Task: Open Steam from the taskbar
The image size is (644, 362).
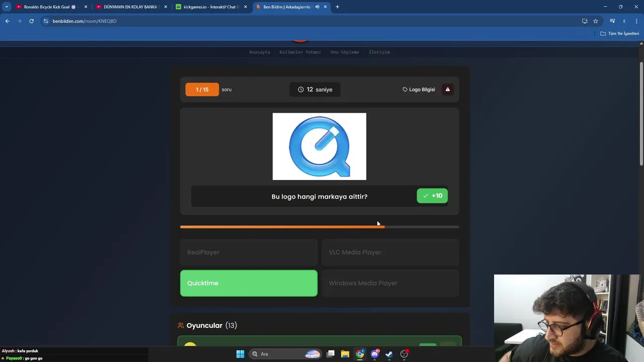Action: pyautogui.click(x=389, y=354)
